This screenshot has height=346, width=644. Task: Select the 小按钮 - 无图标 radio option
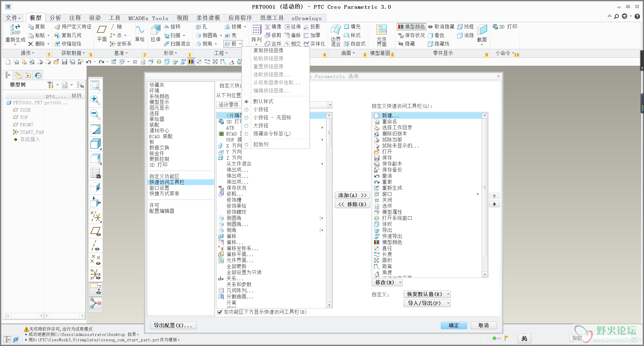pos(247,118)
